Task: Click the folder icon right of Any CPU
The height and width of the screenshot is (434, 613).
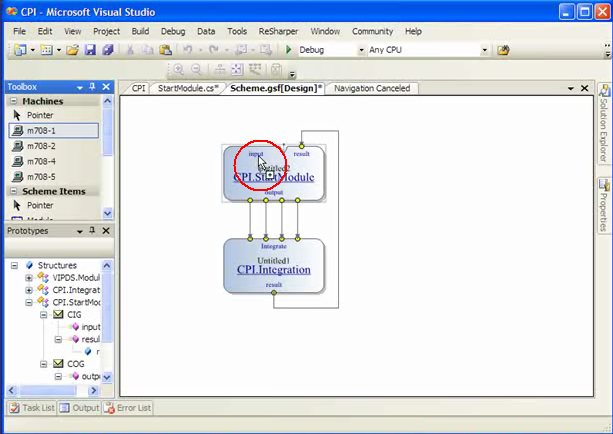Action: (x=503, y=50)
